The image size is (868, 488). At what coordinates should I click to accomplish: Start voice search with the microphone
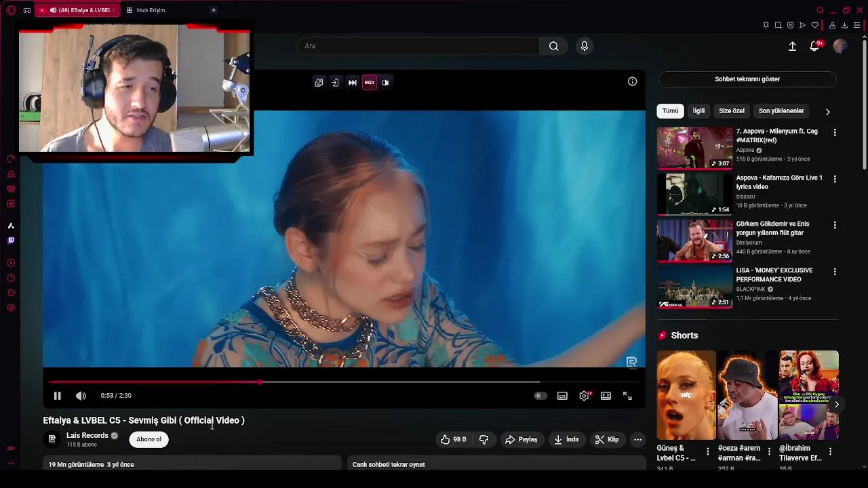[585, 46]
